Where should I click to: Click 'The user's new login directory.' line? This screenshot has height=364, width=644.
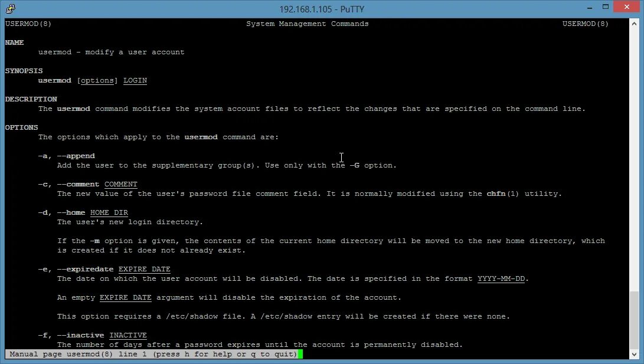point(130,222)
